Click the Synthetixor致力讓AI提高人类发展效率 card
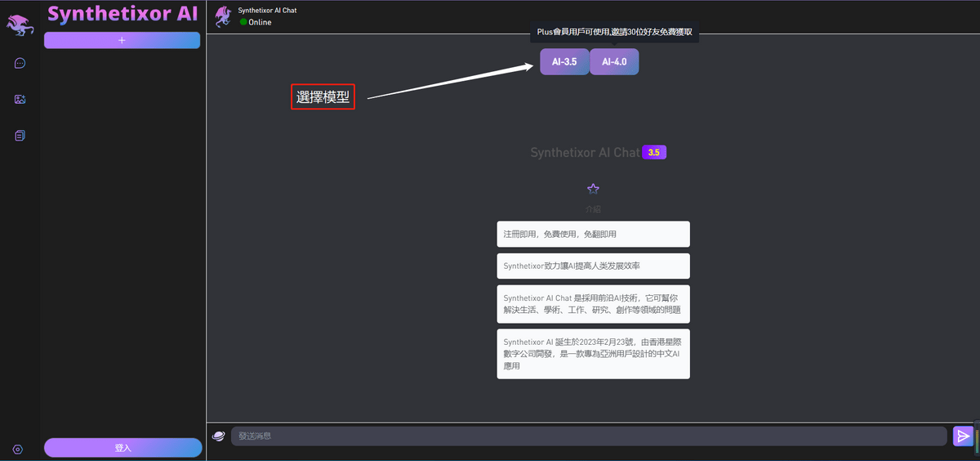Screen dimensions: 980x461 (x=593, y=266)
